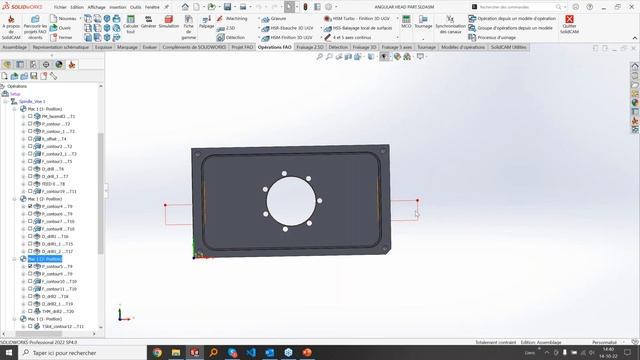Toggle checkbox for D_drill2 ...T18

pyautogui.click(x=30, y=296)
